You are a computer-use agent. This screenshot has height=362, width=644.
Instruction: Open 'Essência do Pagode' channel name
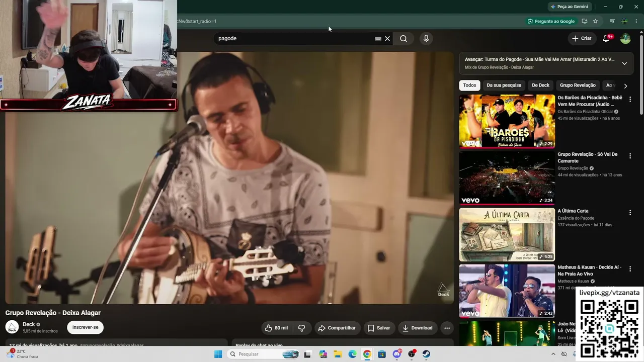coord(576,218)
